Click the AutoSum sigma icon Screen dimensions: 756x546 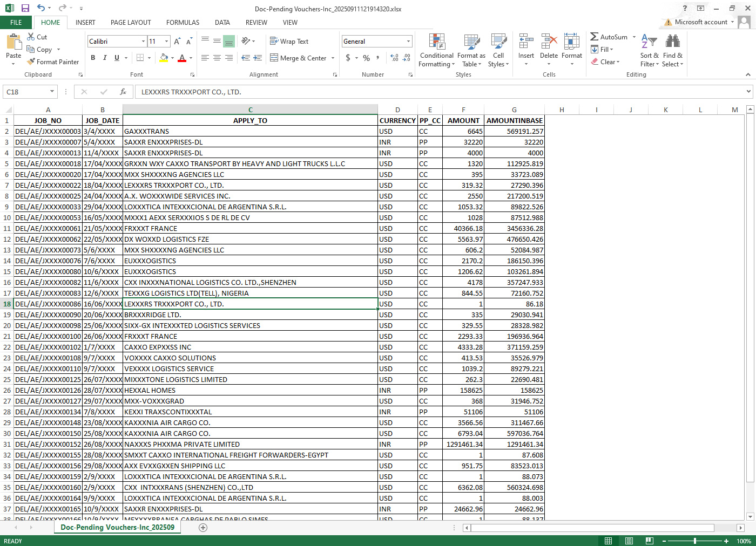coord(595,37)
